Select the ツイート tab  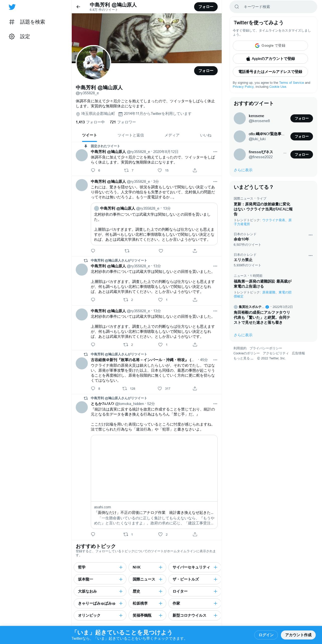coord(89,135)
